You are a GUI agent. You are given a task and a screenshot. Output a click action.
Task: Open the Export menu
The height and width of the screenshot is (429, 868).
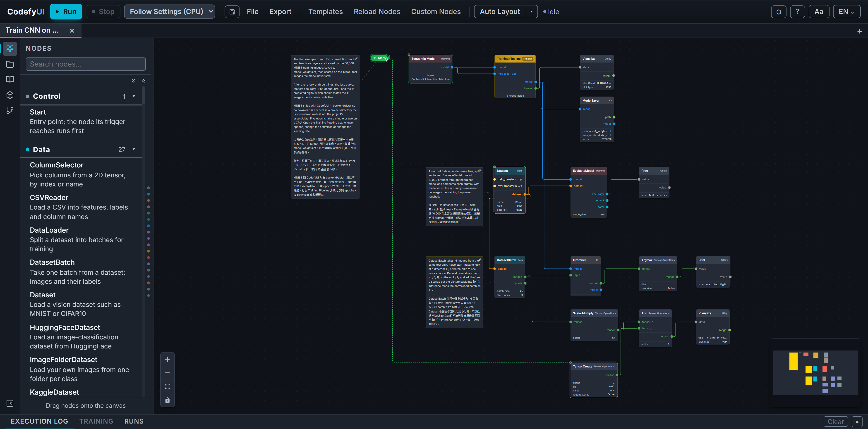click(x=280, y=12)
